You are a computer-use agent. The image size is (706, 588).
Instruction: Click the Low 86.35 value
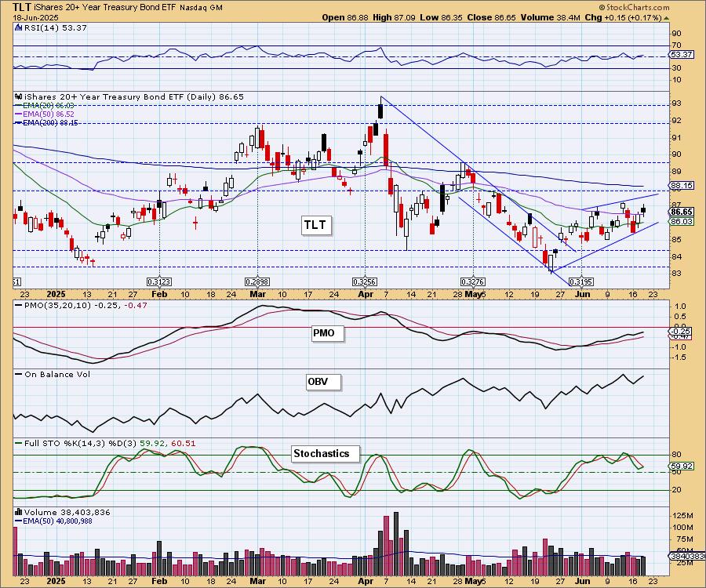(441, 17)
